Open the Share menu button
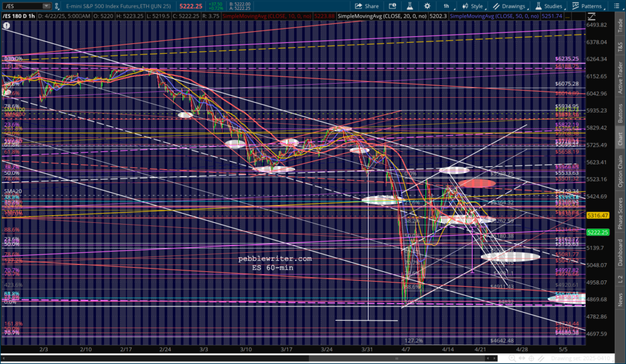The width and height of the screenshot is (626, 364). (x=364, y=6)
